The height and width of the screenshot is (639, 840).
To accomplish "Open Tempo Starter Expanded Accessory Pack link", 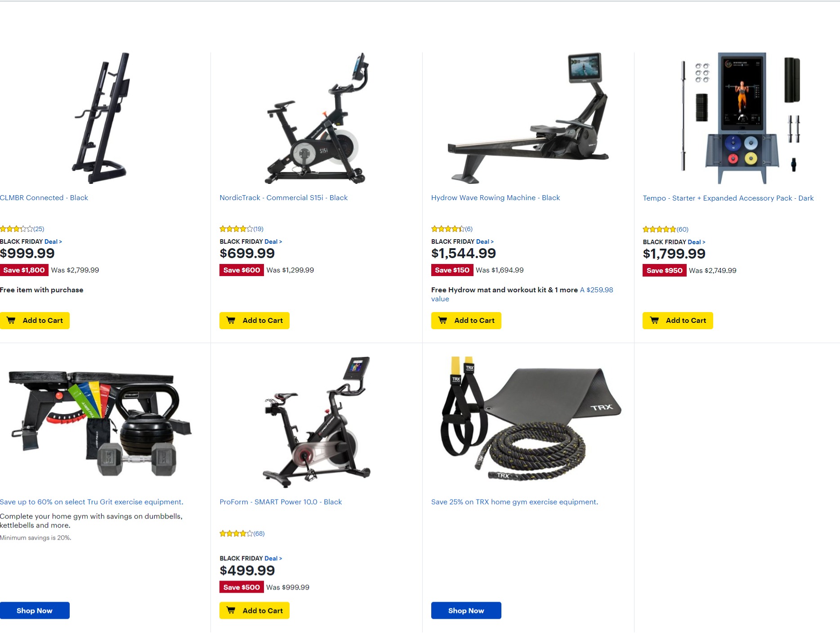I will coord(728,198).
